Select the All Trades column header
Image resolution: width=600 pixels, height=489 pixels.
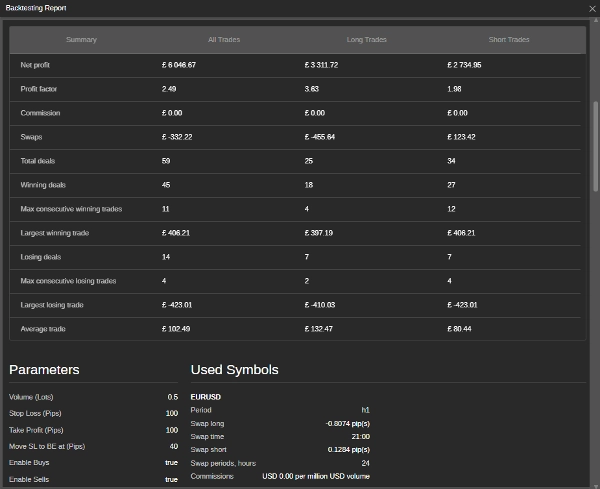224,40
